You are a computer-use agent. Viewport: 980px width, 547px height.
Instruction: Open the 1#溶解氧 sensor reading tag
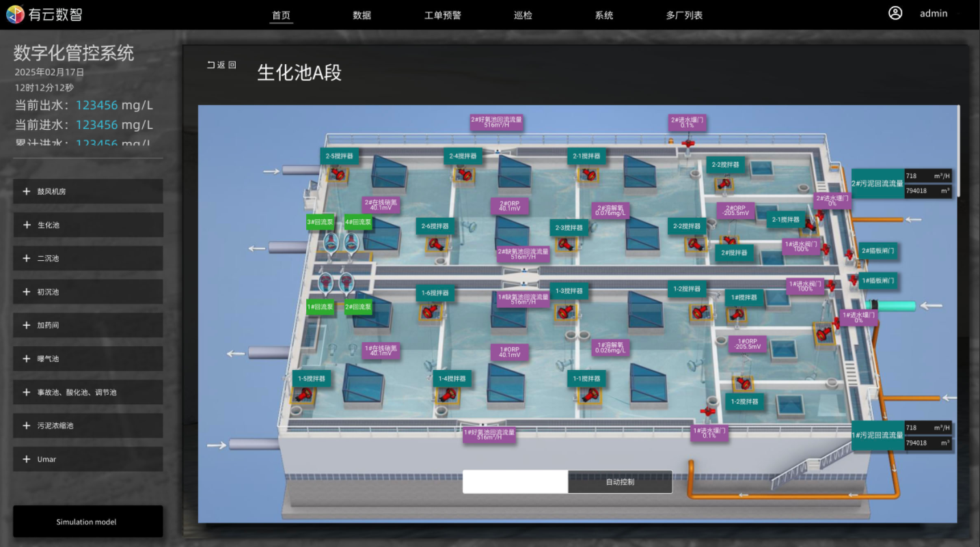coord(610,348)
